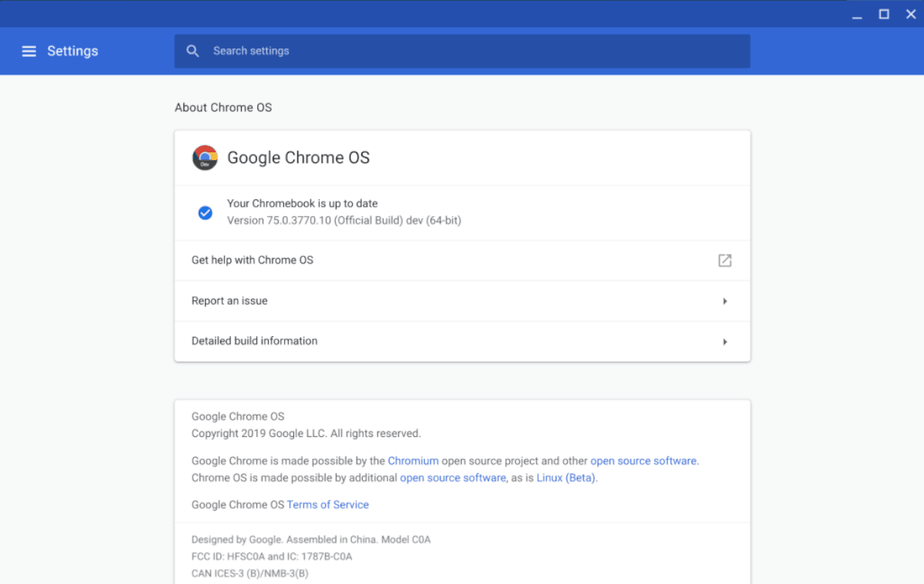Click the version number text row
The image size is (924, 584).
point(343,220)
